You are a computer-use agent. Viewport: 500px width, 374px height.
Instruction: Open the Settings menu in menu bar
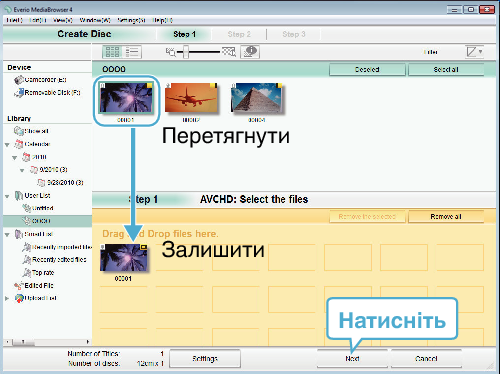click(x=131, y=20)
